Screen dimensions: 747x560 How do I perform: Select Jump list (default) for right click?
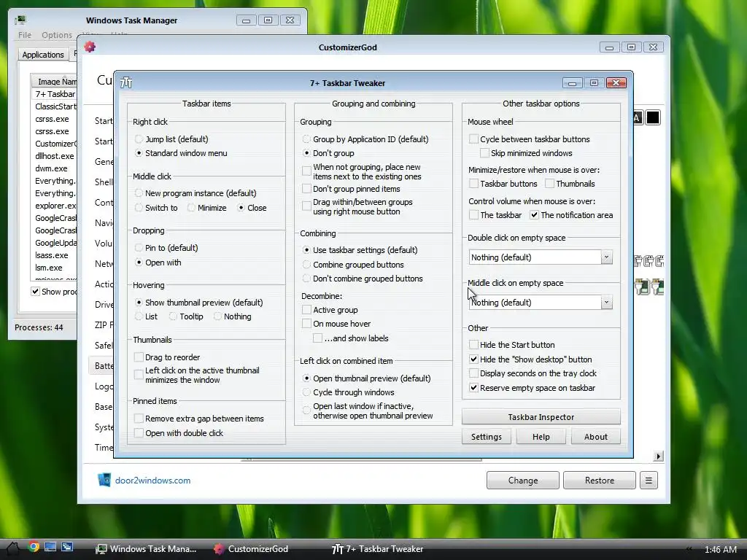(x=172, y=139)
